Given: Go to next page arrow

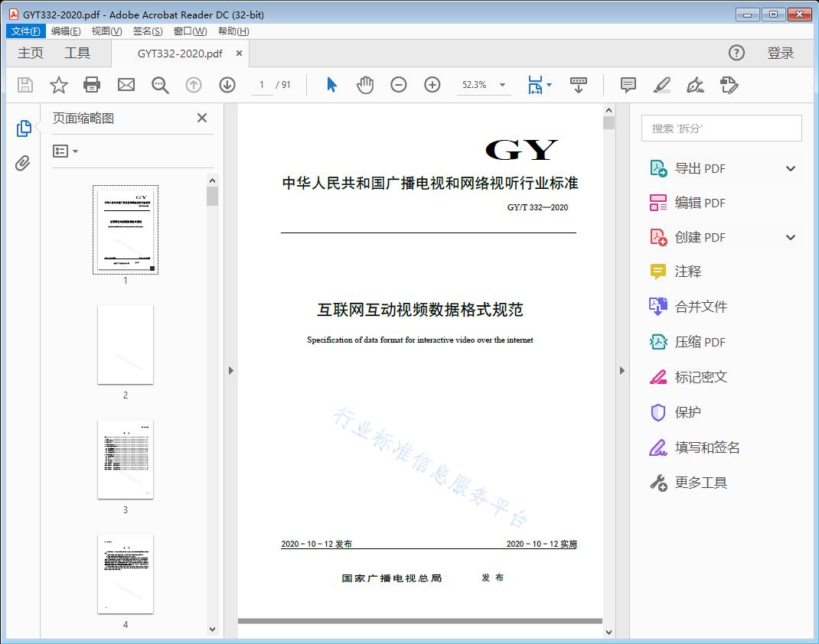Looking at the screenshot, I should pos(227,85).
